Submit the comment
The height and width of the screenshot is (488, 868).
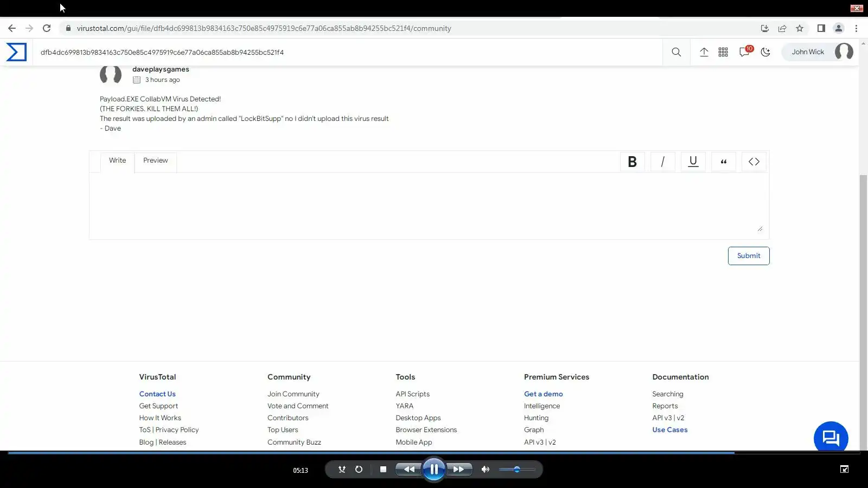(x=749, y=256)
